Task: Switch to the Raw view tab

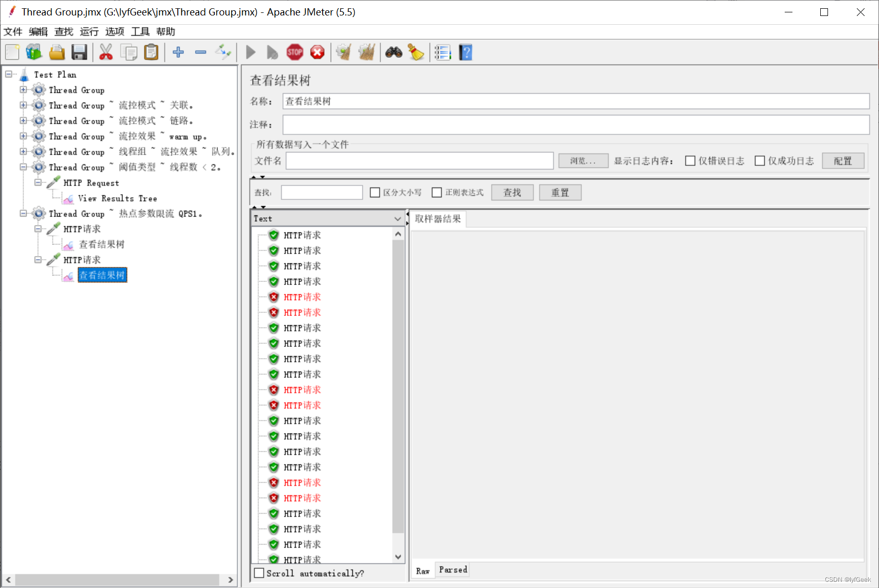Action: coord(423,571)
